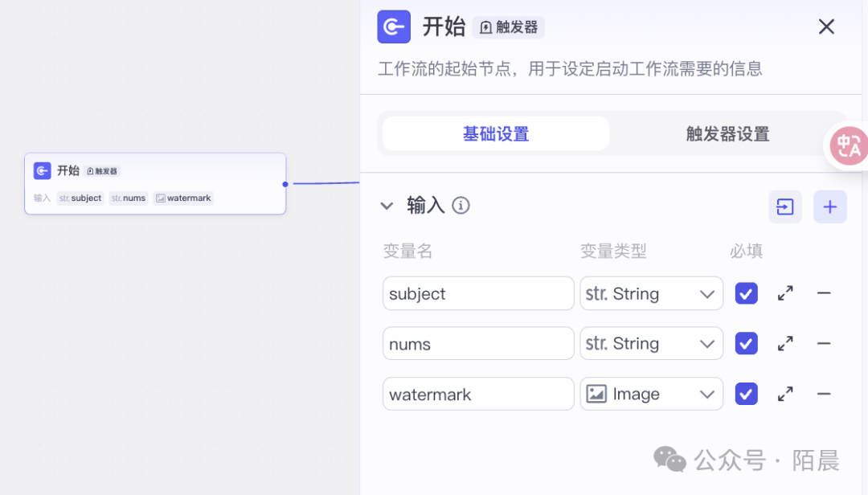Switch to the 触发器设置 tab
Viewport: 868px width, 495px height.
coord(727,134)
